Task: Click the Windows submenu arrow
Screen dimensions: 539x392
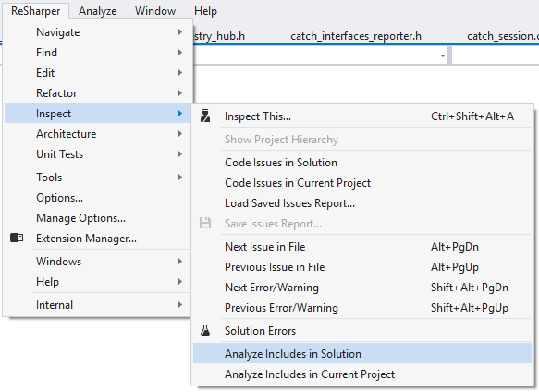Action: (x=179, y=262)
